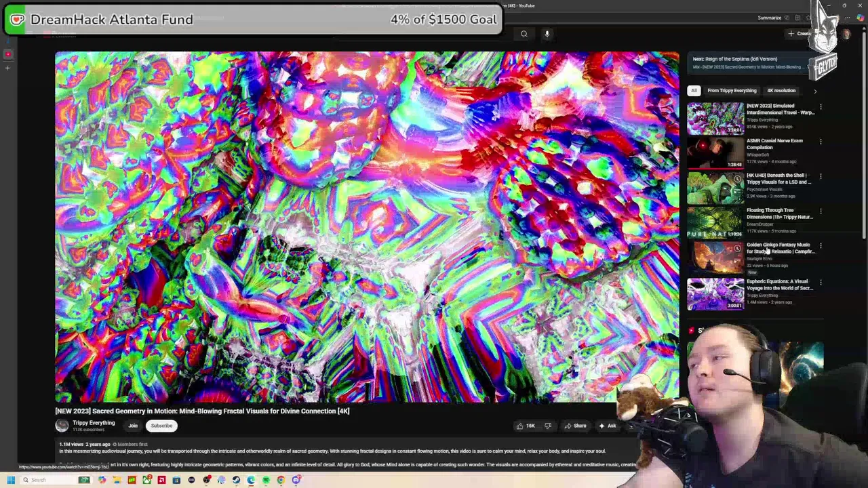Open the Xbox app in taskbar
This screenshot has height=488, width=868.
tap(146, 480)
